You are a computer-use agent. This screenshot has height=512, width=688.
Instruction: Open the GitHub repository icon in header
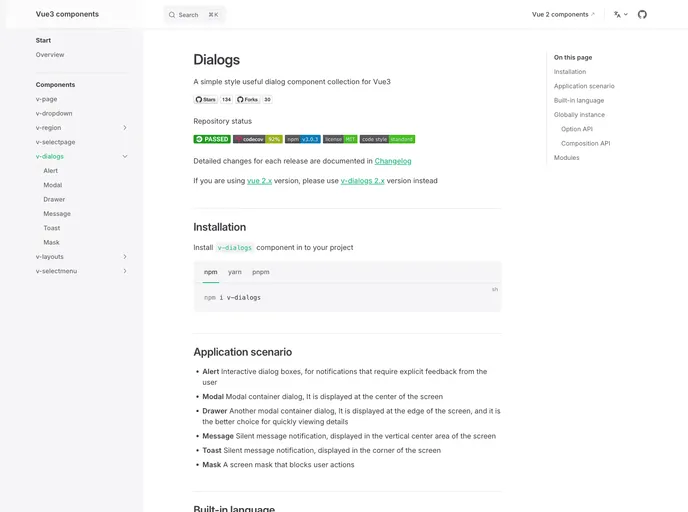click(642, 14)
